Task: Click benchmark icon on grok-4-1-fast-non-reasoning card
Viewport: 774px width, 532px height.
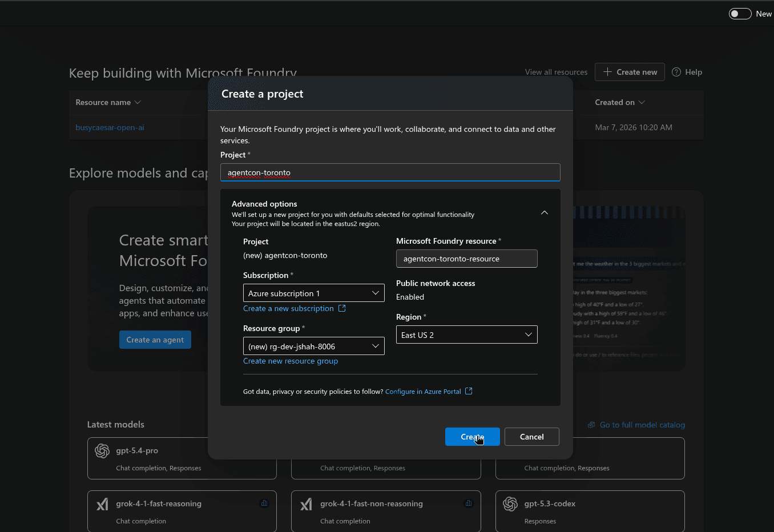Action: [x=469, y=503]
